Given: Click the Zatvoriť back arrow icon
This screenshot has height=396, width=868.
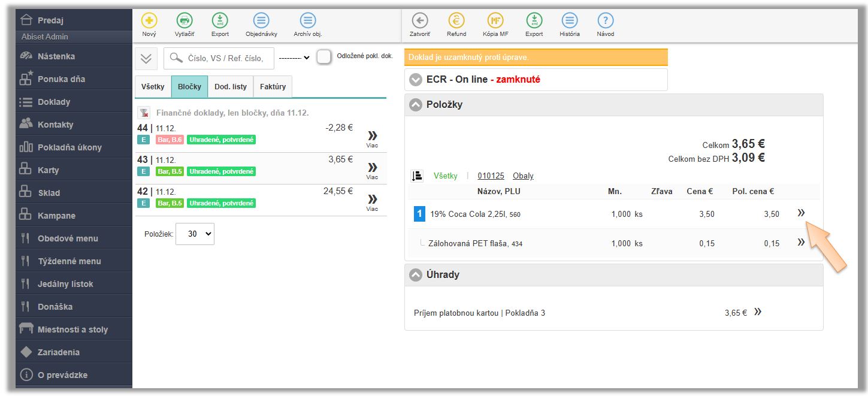Looking at the screenshot, I should tap(420, 21).
